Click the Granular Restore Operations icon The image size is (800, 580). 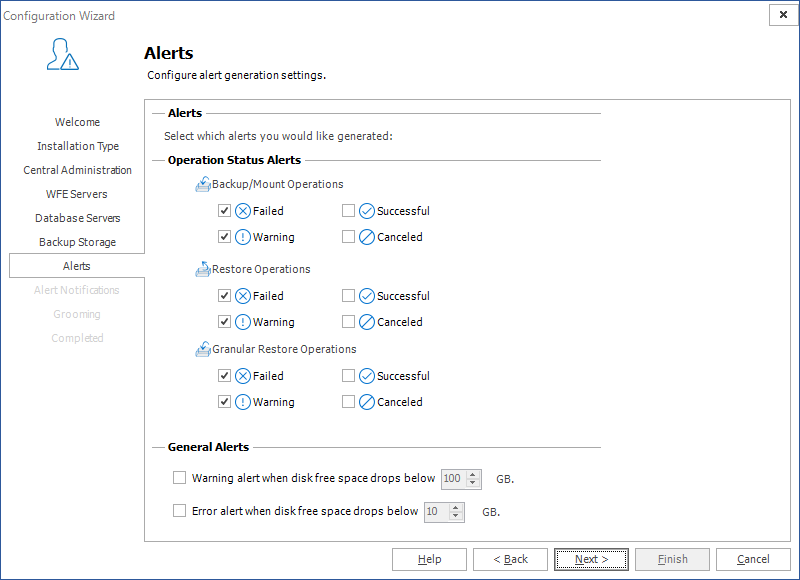coord(203,349)
